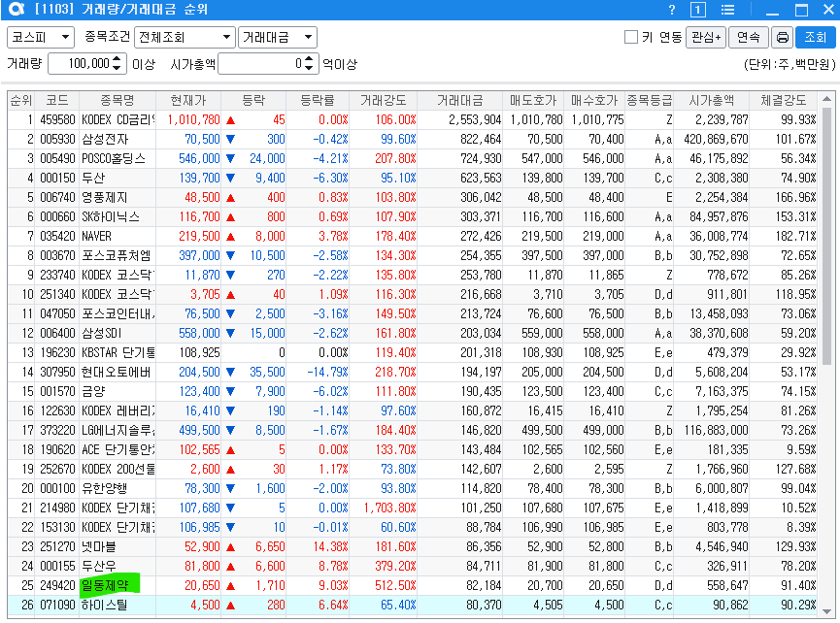Click the 포스코인터내 row name

coord(118,313)
